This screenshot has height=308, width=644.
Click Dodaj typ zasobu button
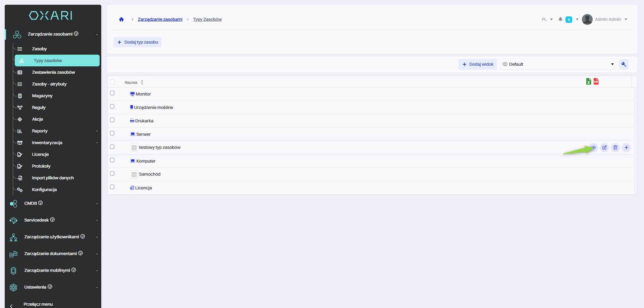click(138, 42)
